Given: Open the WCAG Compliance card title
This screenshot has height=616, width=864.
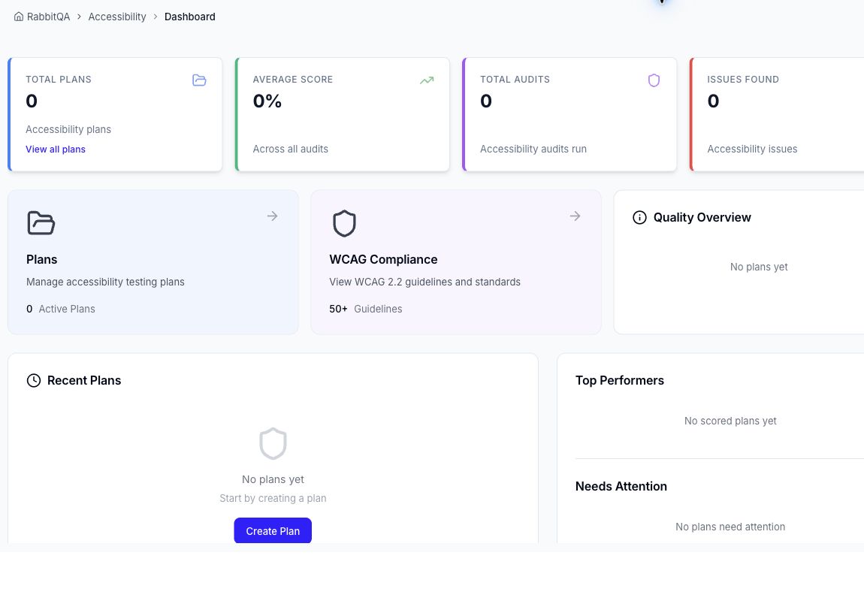Looking at the screenshot, I should [383, 259].
